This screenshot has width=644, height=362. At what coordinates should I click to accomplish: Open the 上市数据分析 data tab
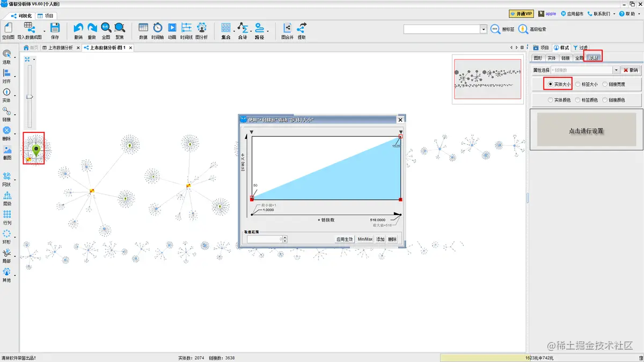pos(60,48)
